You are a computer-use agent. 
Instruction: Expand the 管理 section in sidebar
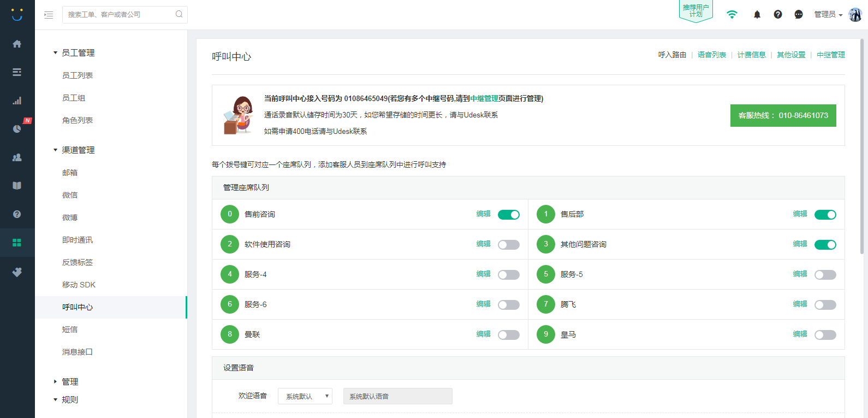[55, 382]
